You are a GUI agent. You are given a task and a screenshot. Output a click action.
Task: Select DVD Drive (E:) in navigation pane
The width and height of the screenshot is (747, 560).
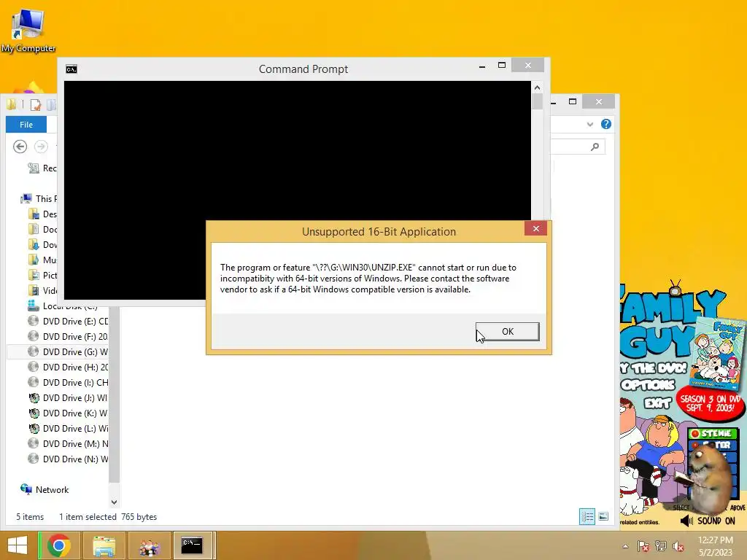pyautogui.click(x=68, y=322)
